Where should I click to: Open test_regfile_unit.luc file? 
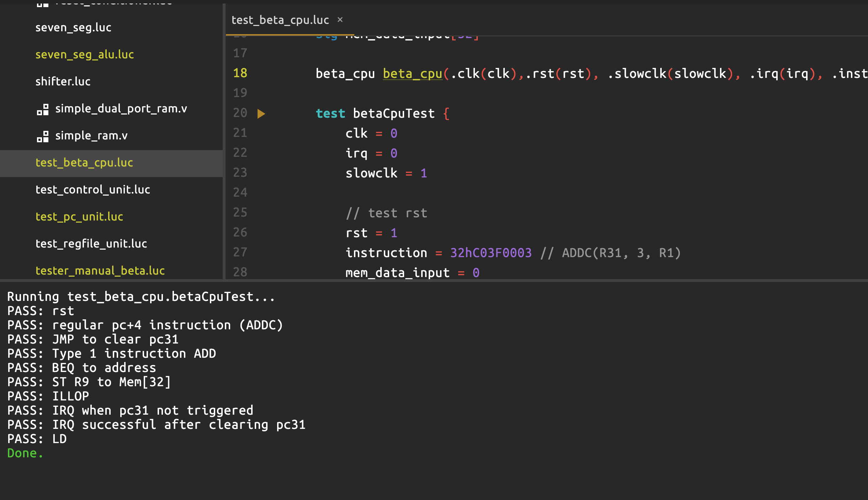pos(91,244)
